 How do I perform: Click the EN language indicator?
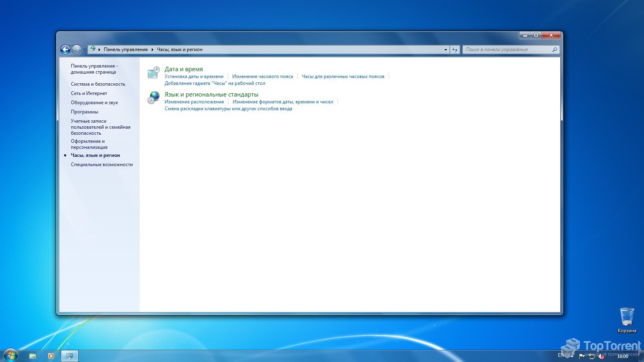(x=561, y=356)
